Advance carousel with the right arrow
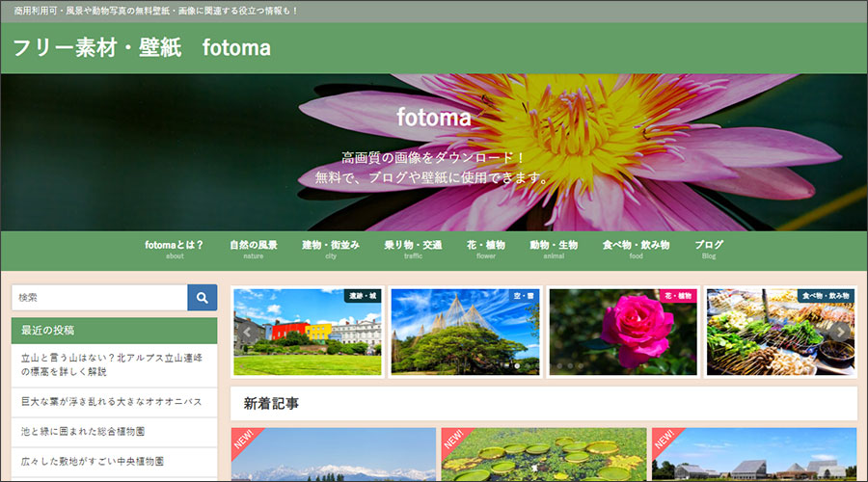The height and width of the screenshot is (482, 868). point(840,333)
